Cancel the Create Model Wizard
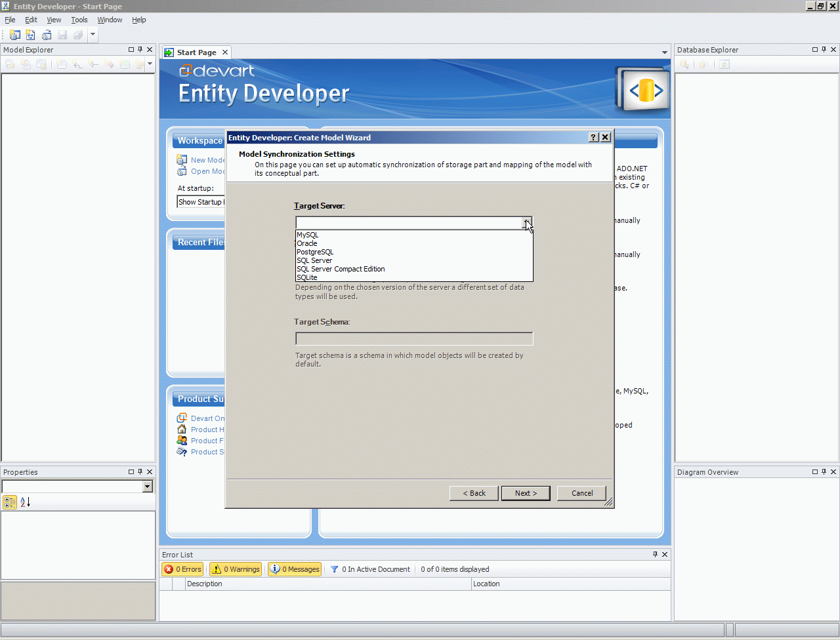840x640 pixels. pyautogui.click(x=581, y=493)
